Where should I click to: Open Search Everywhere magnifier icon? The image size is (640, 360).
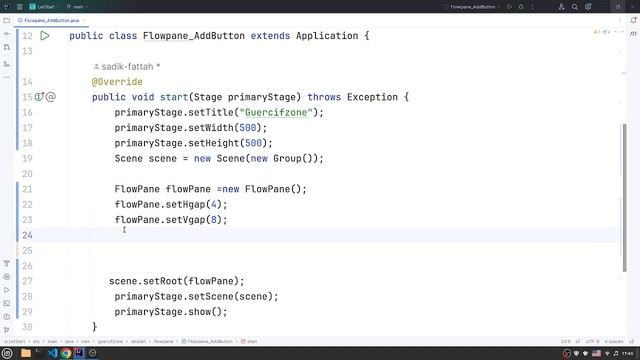point(575,7)
